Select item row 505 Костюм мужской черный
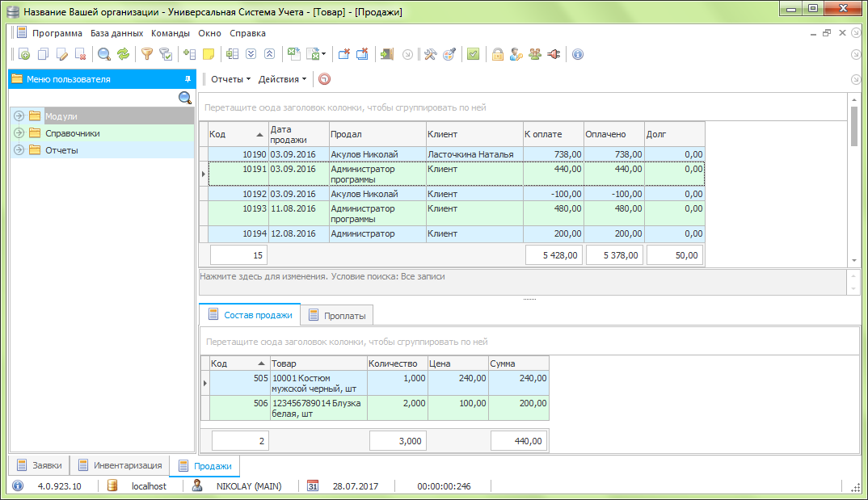The height and width of the screenshot is (500, 868). [x=375, y=384]
